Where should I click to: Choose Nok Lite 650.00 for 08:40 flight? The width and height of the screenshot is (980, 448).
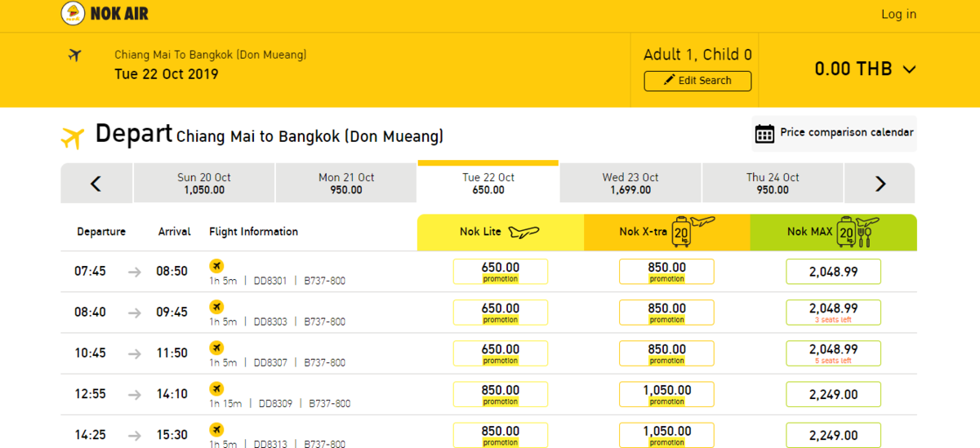point(501,313)
